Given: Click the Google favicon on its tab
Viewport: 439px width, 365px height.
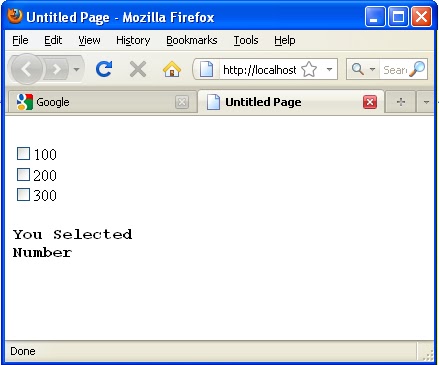Looking at the screenshot, I should [25, 102].
